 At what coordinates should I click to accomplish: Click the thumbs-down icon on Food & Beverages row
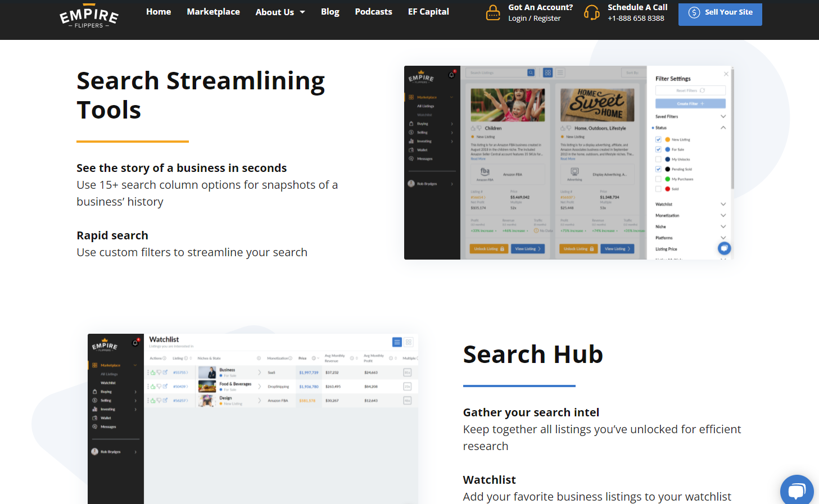(x=159, y=386)
